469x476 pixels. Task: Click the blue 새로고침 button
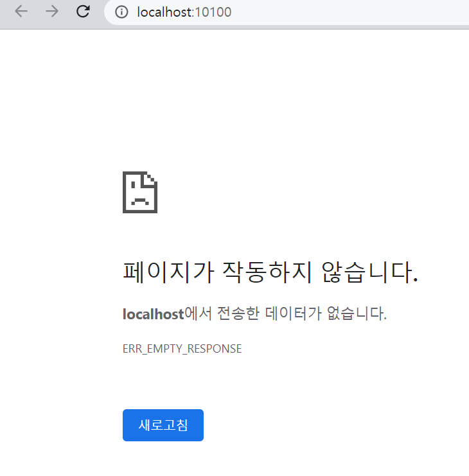pyautogui.click(x=163, y=425)
